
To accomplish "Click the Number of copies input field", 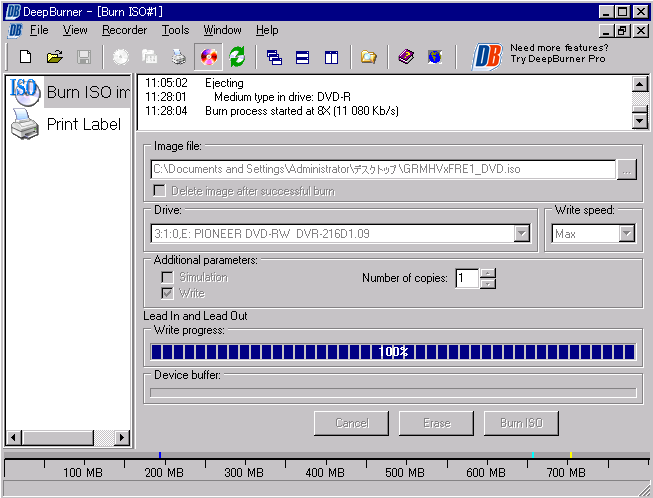I will pyautogui.click(x=467, y=278).
